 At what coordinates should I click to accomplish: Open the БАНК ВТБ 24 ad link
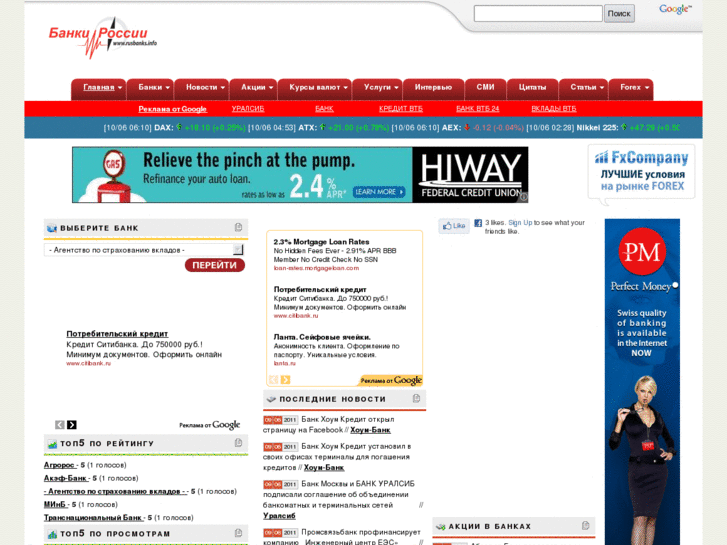point(478,109)
